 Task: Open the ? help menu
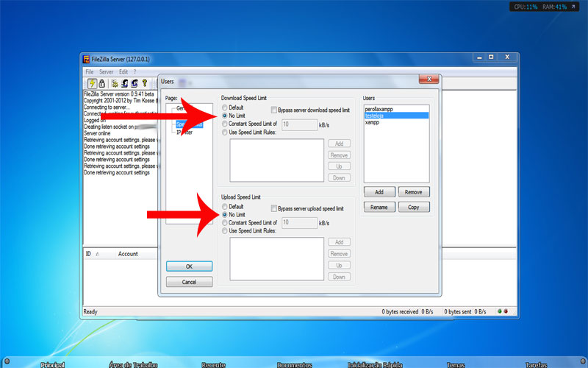click(x=135, y=71)
